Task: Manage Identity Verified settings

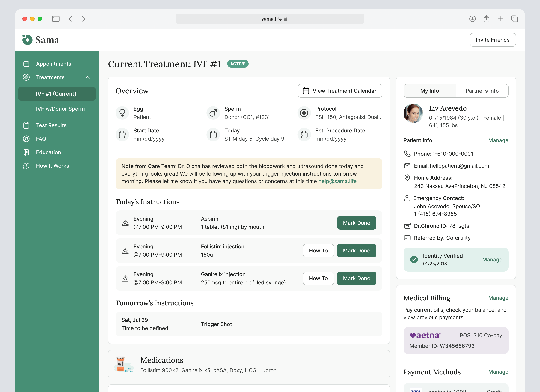Action: click(492, 260)
